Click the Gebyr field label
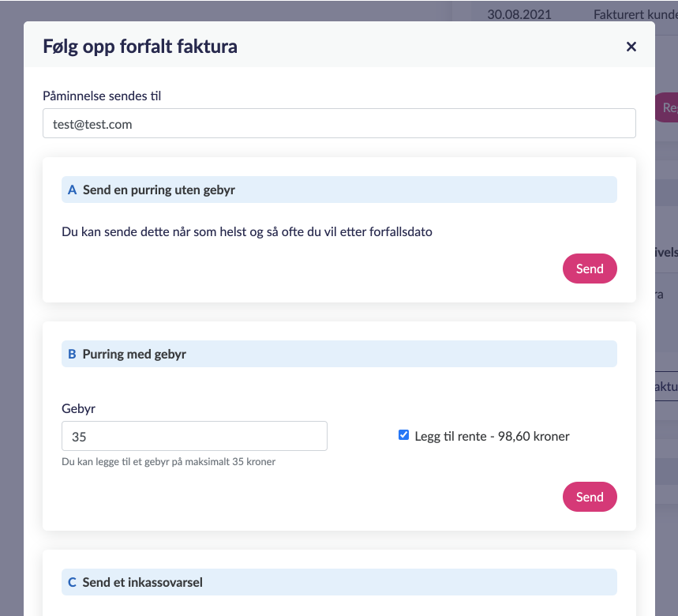The height and width of the screenshot is (616, 678). 78,408
